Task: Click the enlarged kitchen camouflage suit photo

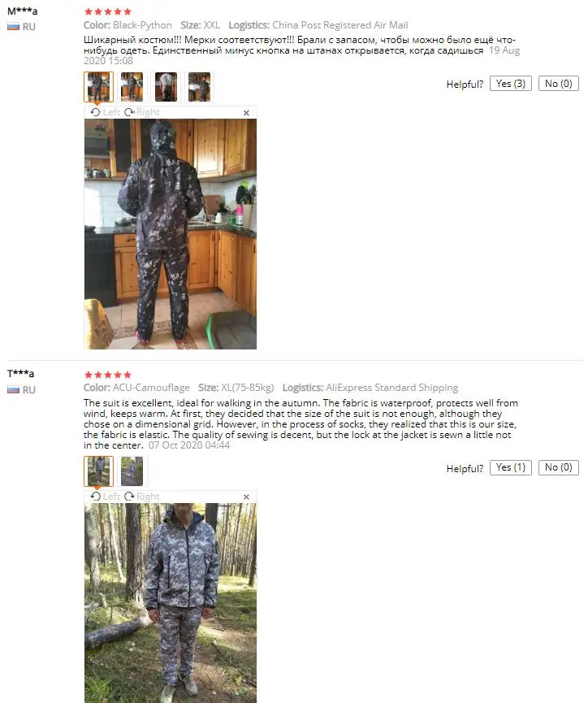Action: [171, 234]
